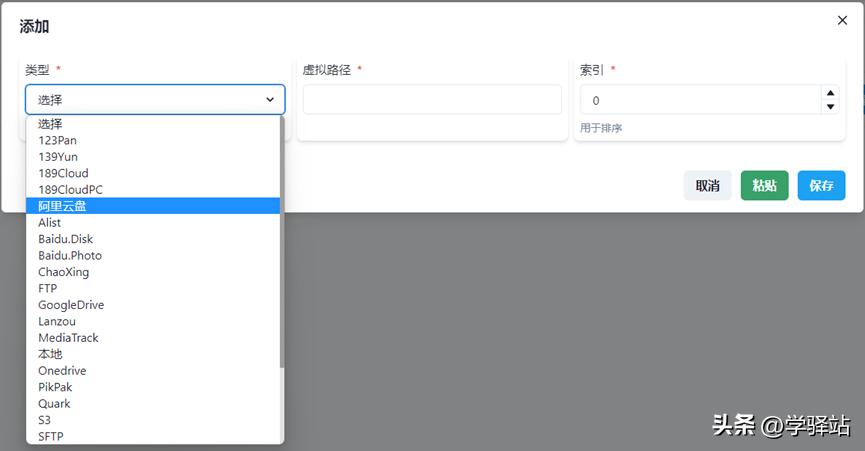Screen dimensions: 865x451
Task: Click the 虚拟路径 input field
Action: (432, 100)
